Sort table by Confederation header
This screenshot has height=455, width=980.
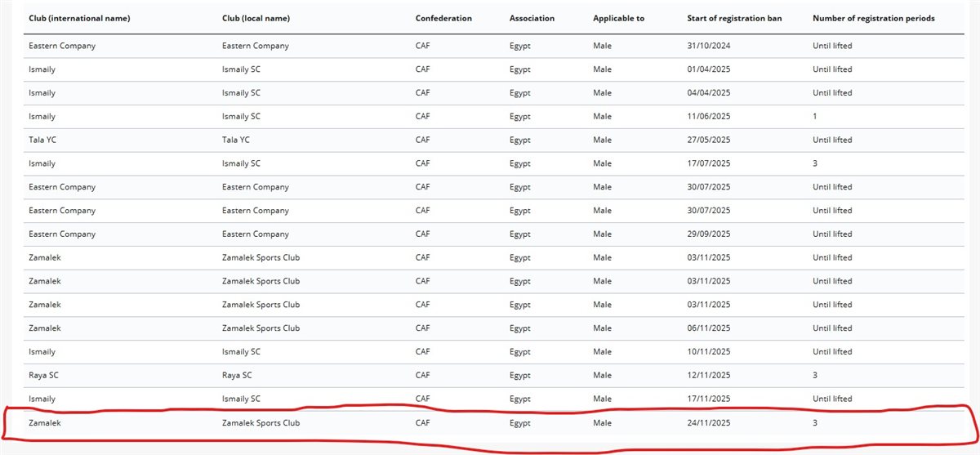point(443,18)
